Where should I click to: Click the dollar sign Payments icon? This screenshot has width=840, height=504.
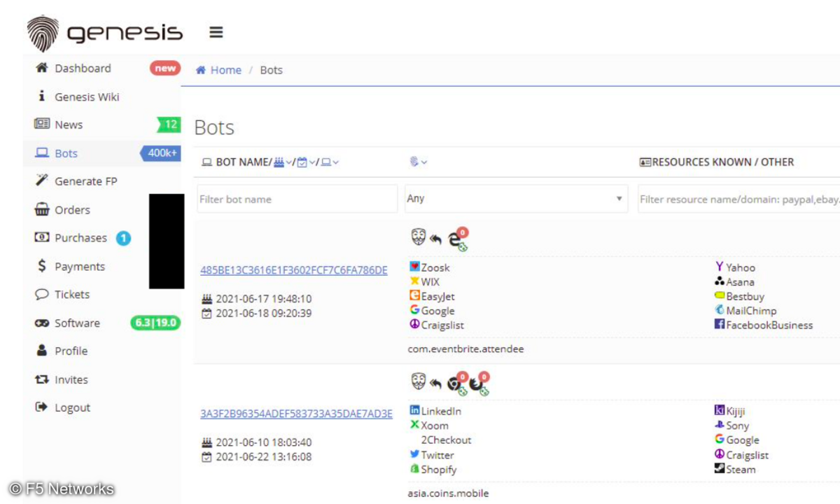[42, 266]
